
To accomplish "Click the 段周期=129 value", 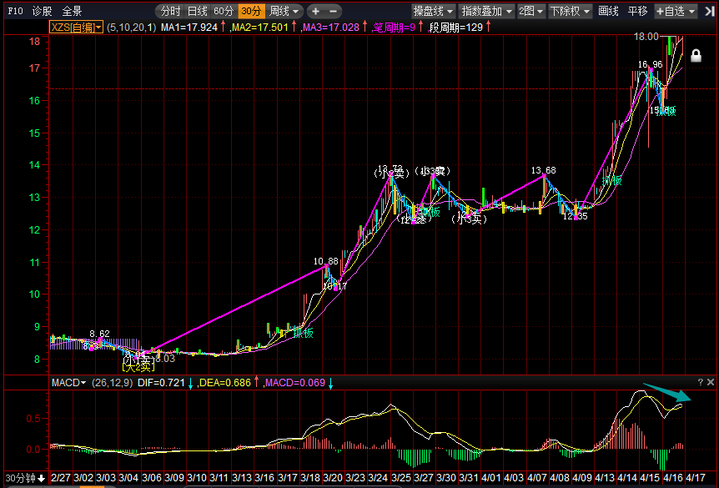I will pyautogui.click(x=456, y=28).
